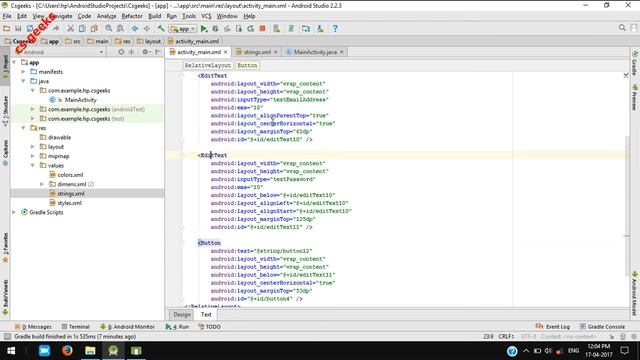
Task: Click the Copy toolbar icon
Action: pos(82,29)
